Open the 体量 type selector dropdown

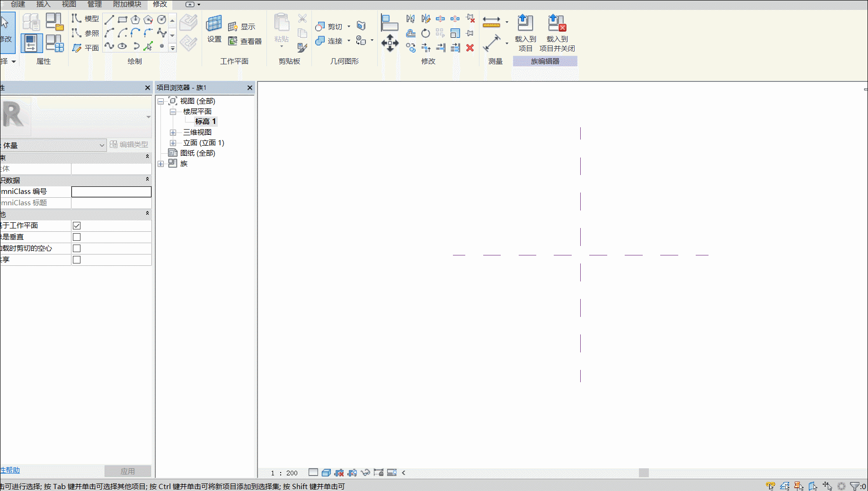(x=101, y=145)
